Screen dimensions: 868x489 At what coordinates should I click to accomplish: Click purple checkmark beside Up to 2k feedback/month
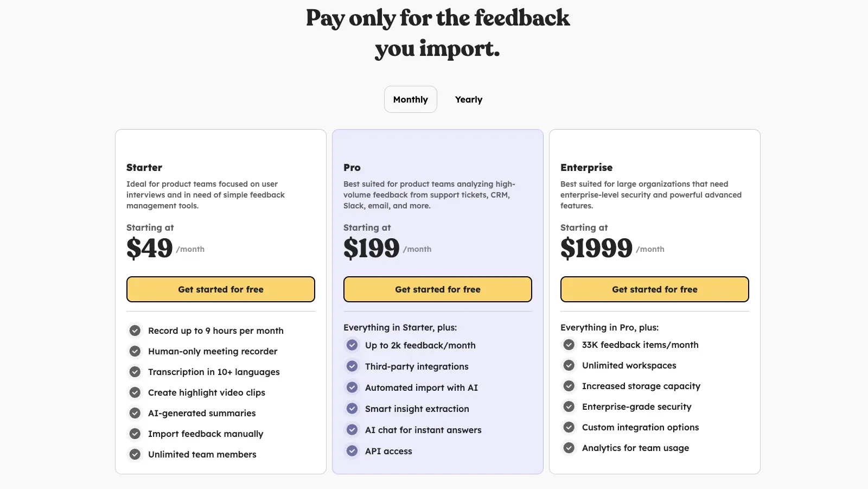[352, 345]
